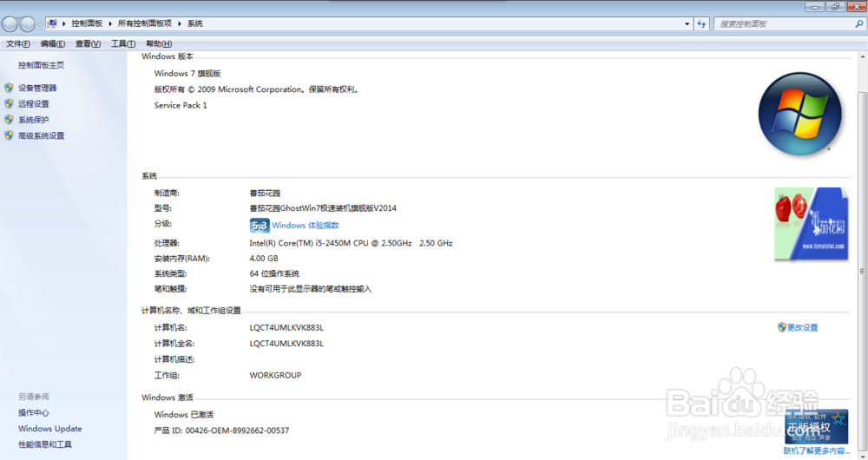The height and width of the screenshot is (460, 868).
Task: Click the model text GhostWin7 V2014
Action: (x=323, y=208)
